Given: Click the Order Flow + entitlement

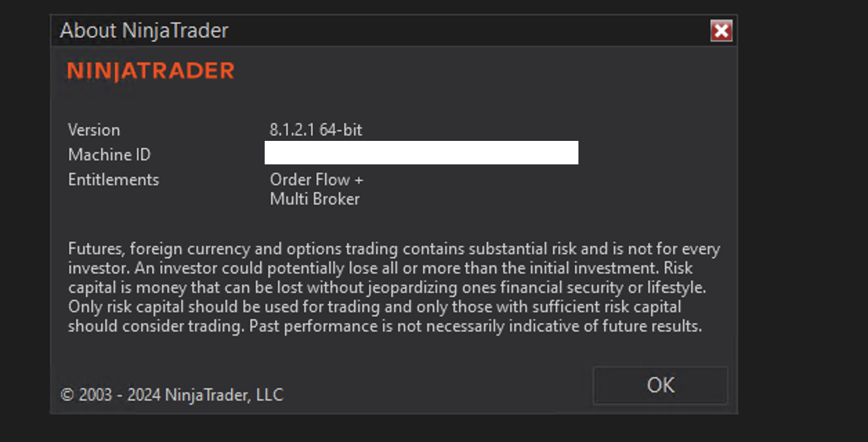Looking at the screenshot, I should 317,180.
